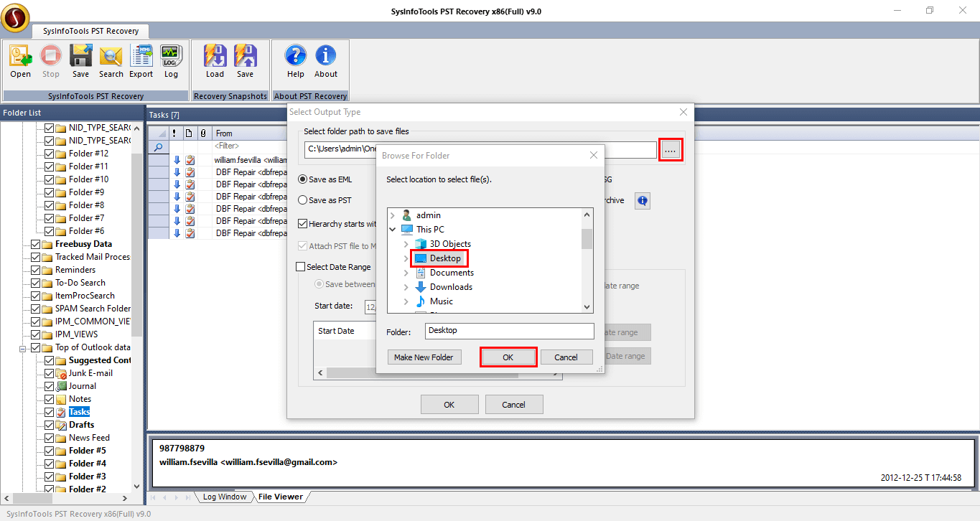
Task: Load a recovery snapshot
Action: [x=215, y=62]
